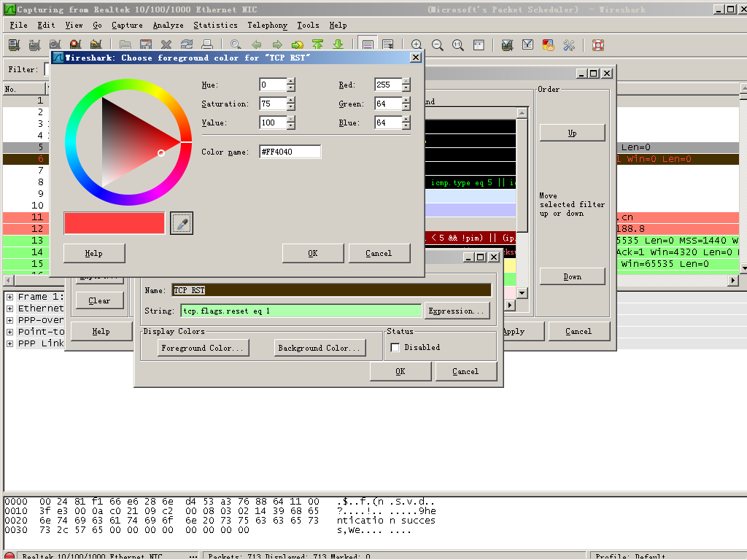Go forward in packet history

click(x=276, y=44)
